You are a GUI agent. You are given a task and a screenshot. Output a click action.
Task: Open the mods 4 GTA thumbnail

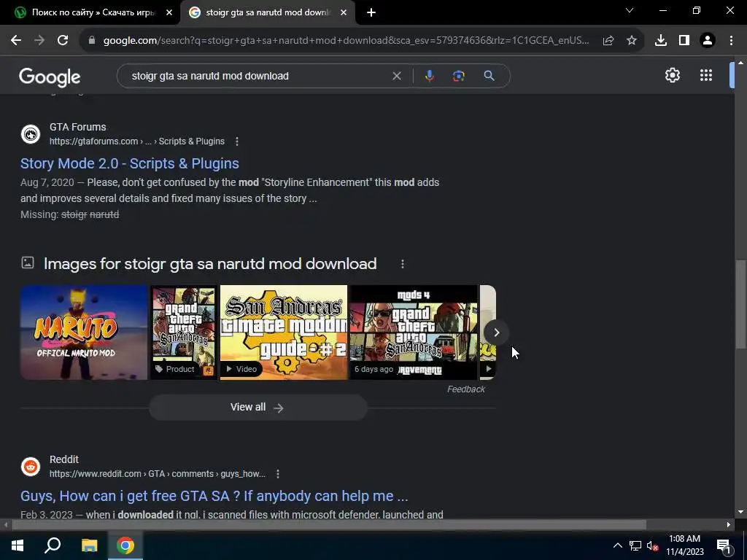coord(414,332)
